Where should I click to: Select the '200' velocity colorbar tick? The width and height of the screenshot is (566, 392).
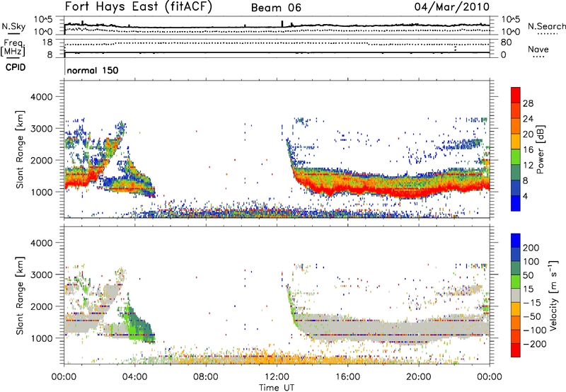[531, 248]
